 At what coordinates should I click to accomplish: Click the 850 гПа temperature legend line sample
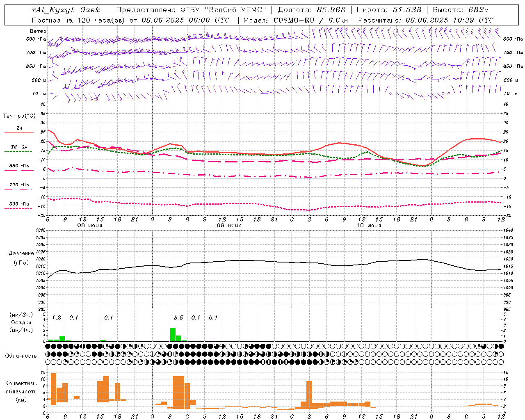tap(19, 170)
